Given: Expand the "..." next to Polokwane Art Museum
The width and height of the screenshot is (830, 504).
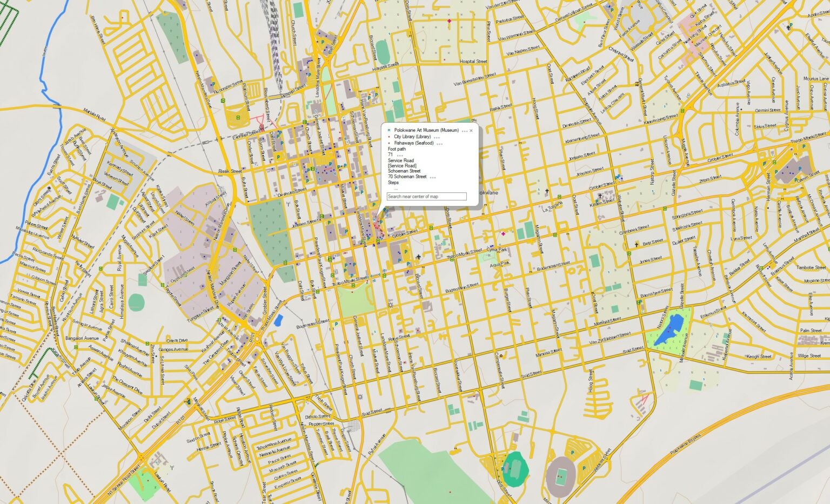Looking at the screenshot, I should [x=464, y=131].
